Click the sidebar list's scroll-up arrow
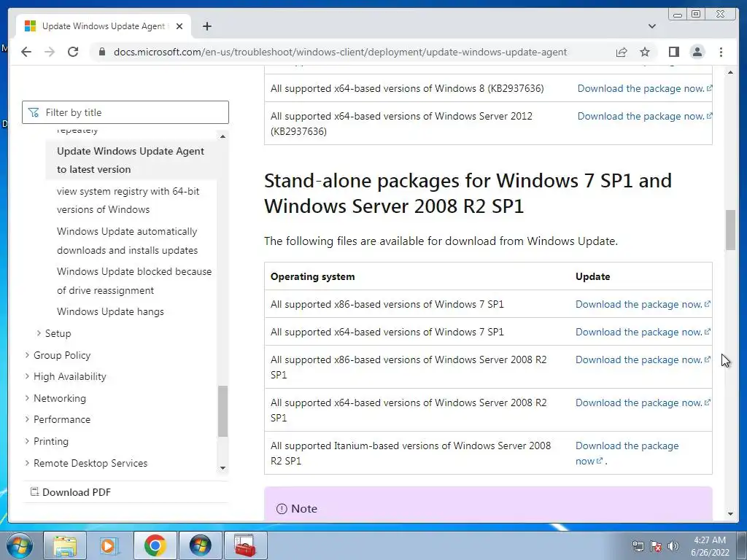 pyautogui.click(x=222, y=136)
